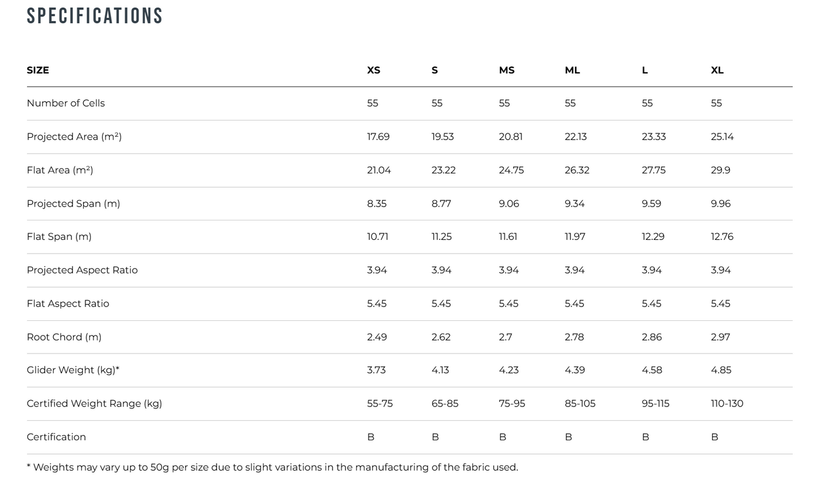Click the ML size column header
Screen dimensions: 830x504
click(x=572, y=70)
